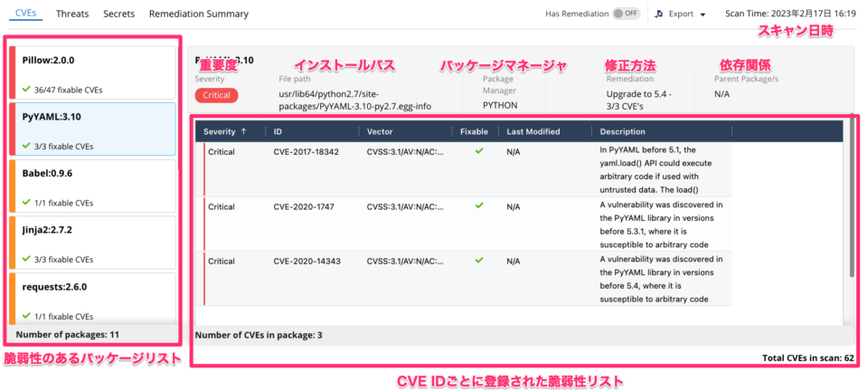
Task: Click green check on PyYAML 3/3 fixable CVEs
Action: point(26,146)
